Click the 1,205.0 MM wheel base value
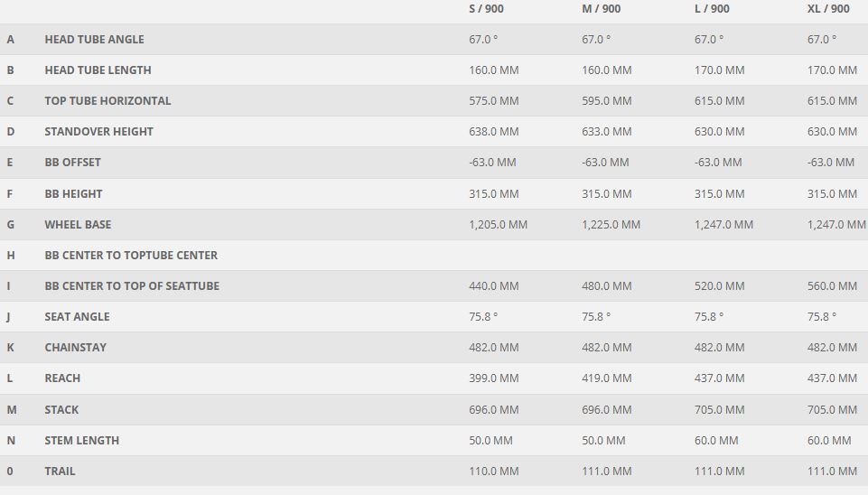The height and width of the screenshot is (495, 868). coord(498,225)
